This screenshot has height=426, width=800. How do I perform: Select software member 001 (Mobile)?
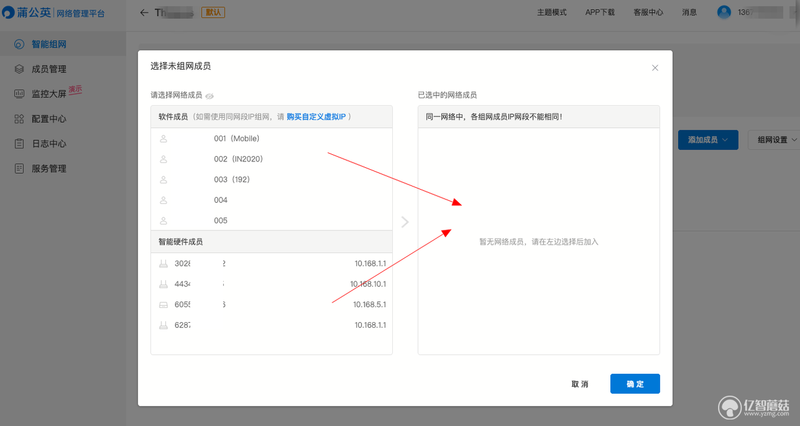point(271,139)
